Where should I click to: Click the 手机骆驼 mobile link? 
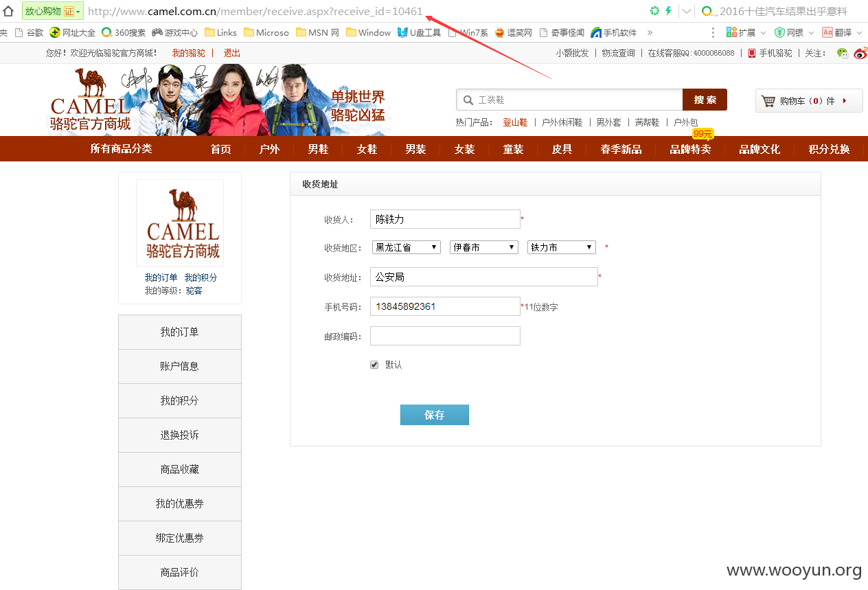click(x=770, y=53)
